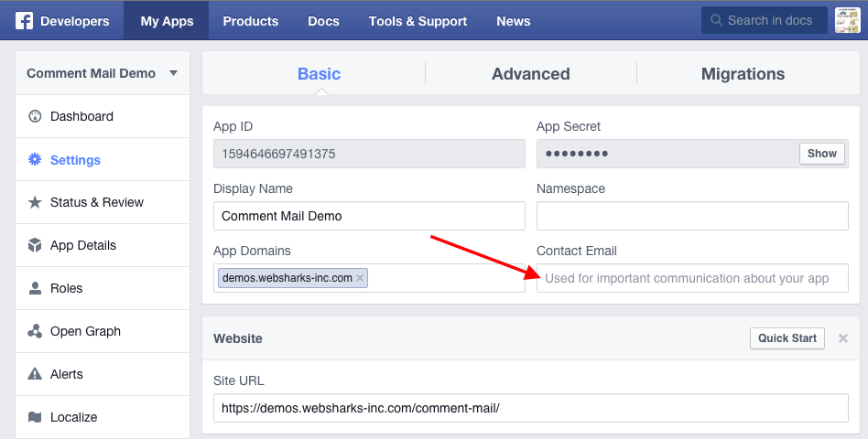Click the search magnifier icon

pyautogui.click(x=716, y=20)
